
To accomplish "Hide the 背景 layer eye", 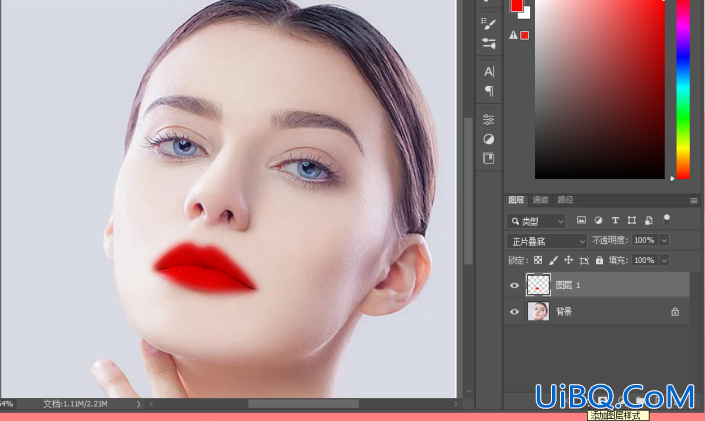I will [x=514, y=311].
